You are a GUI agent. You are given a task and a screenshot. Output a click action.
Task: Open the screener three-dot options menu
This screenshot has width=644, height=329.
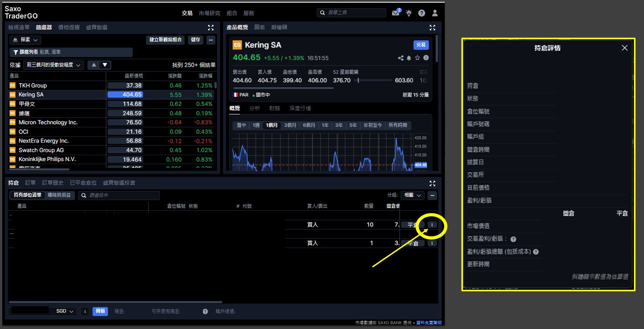click(x=211, y=40)
